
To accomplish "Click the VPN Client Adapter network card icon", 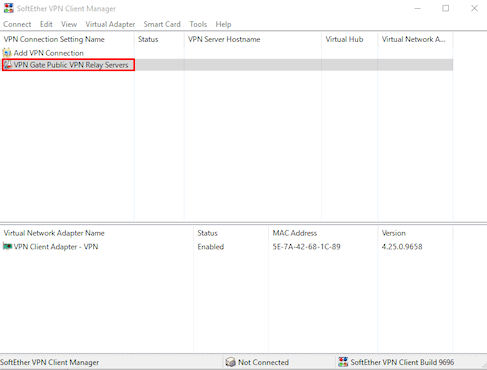I will coord(7,246).
